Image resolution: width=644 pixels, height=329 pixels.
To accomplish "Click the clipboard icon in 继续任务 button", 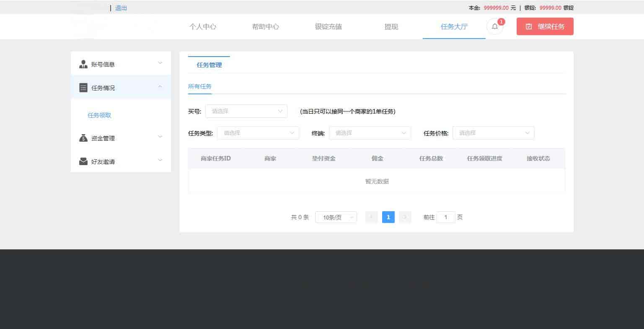I will [x=529, y=26].
